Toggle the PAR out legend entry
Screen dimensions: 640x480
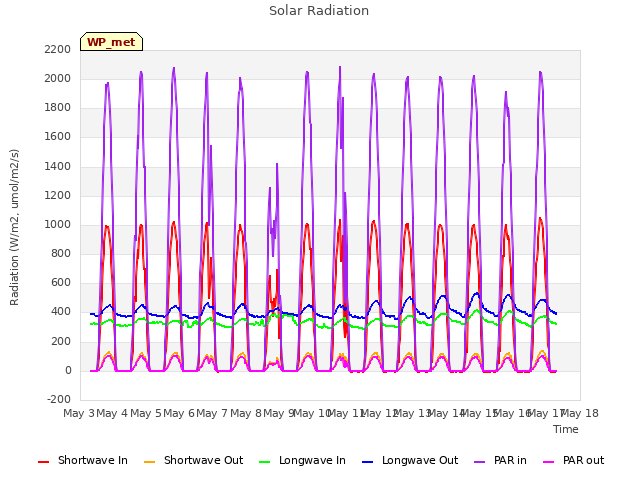click(x=573, y=460)
